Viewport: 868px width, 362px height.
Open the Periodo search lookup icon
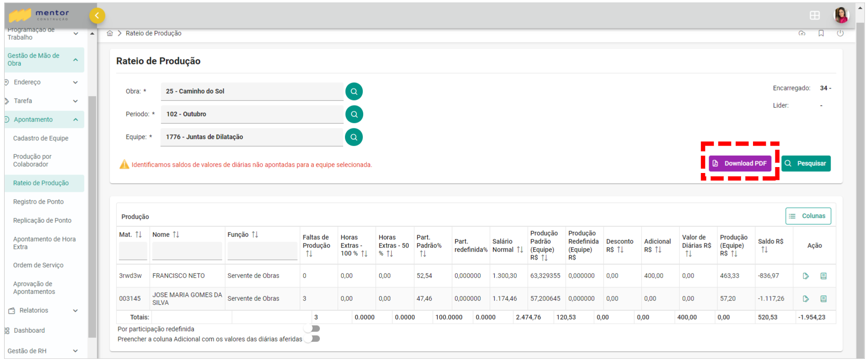[x=354, y=114]
